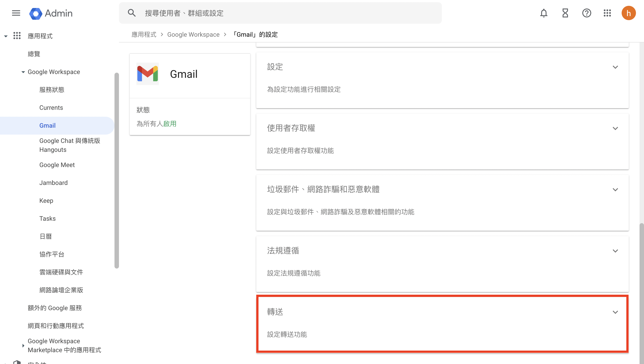Open Jamboard in the sidebar

53,183
